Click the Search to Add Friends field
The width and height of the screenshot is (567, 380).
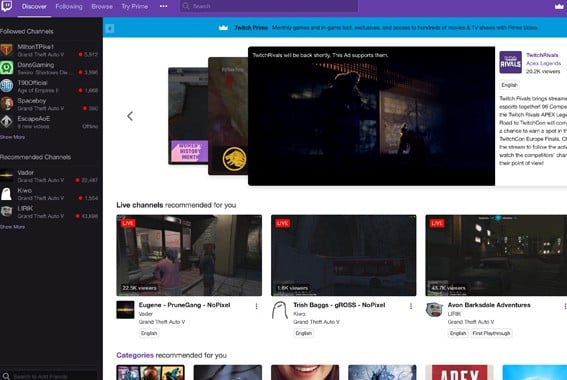click(49, 376)
